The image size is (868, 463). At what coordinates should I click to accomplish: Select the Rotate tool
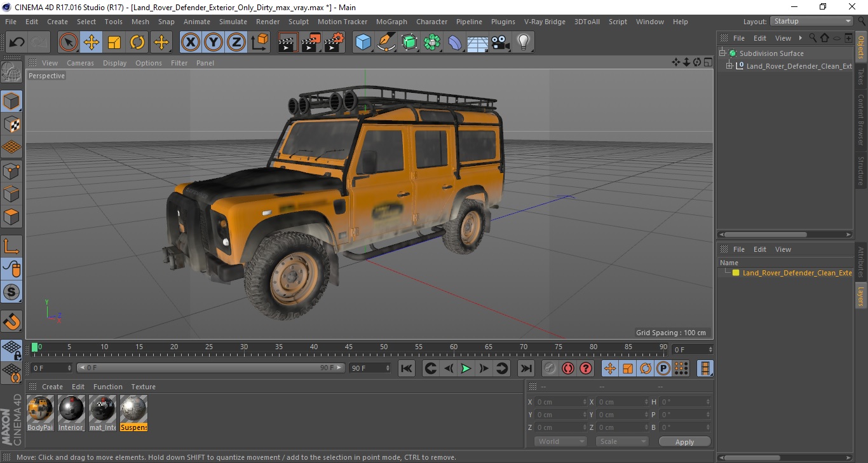[137, 43]
